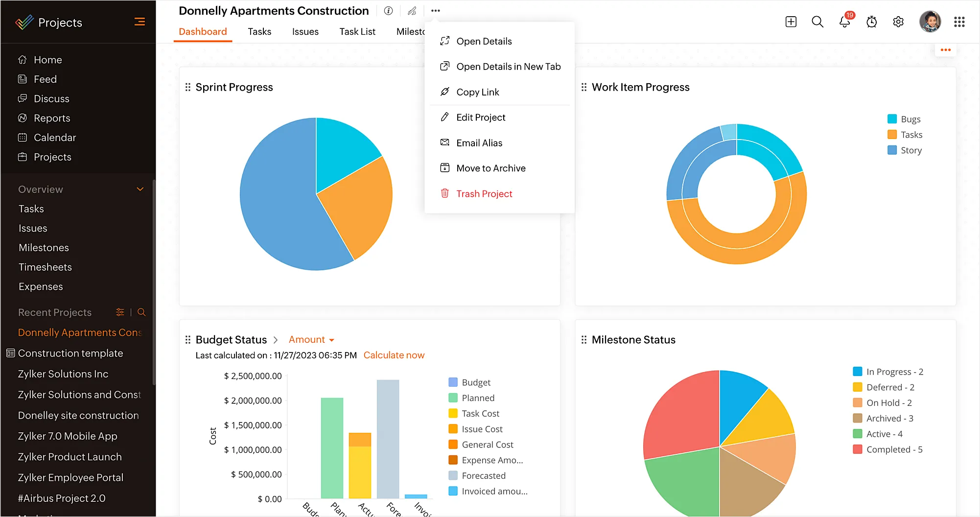This screenshot has width=980, height=517.
Task: Click the user profile avatar
Action: coord(930,22)
